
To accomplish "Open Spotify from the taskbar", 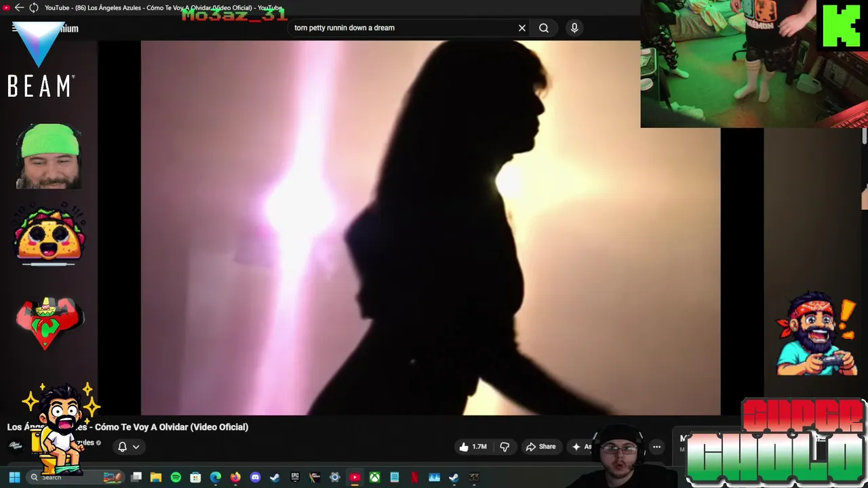I will point(176,477).
